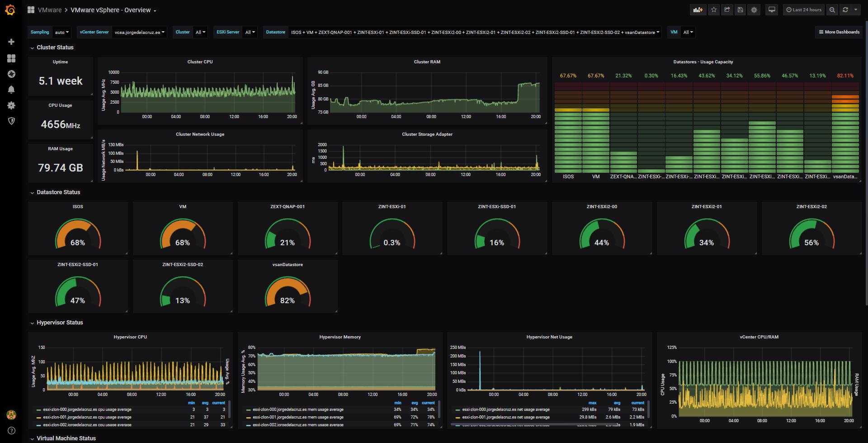Open the Sampling auto dropdown
868x443 pixels.
coord(61,32)
